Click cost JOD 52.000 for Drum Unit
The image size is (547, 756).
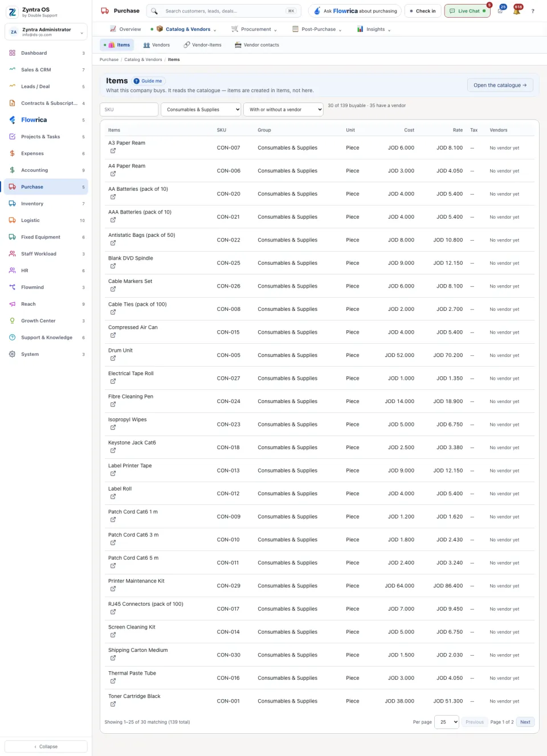click(399, 355)
